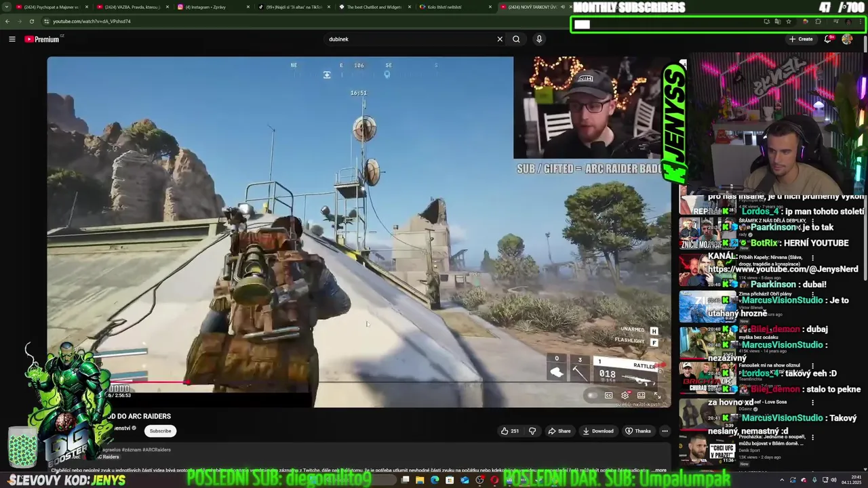Open options menu for 'Love Sosa' video
This screenshot has height=488, width=868.
812,403
